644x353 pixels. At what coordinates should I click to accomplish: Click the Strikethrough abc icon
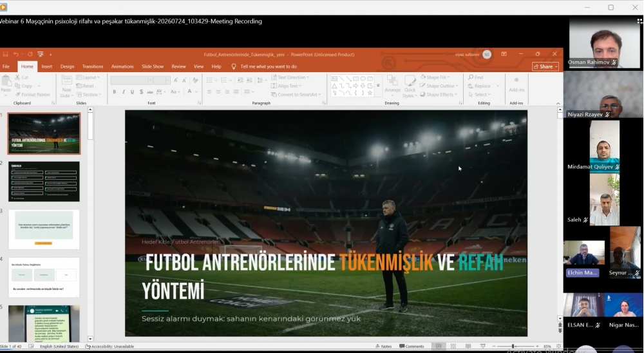pos(150,91)
